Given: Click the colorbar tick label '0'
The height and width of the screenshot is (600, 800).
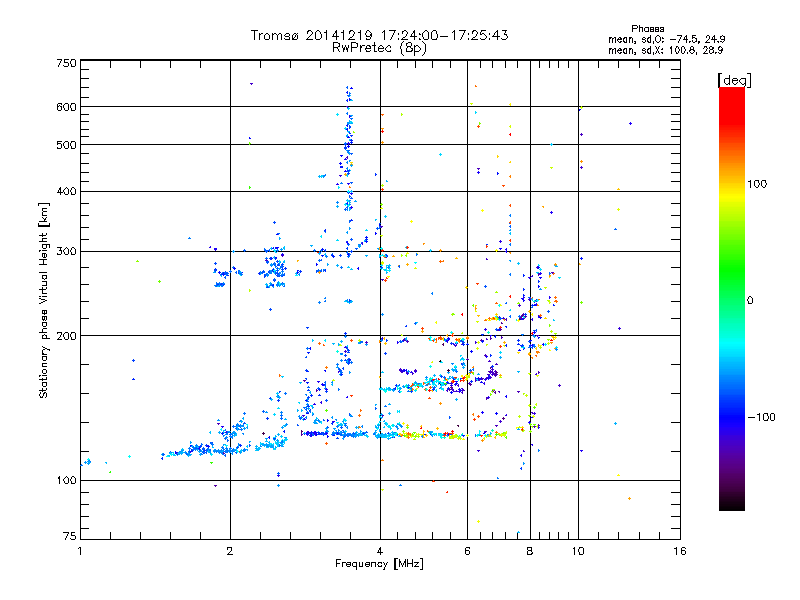Looking at the screenshot, I should tap(750, 301).
